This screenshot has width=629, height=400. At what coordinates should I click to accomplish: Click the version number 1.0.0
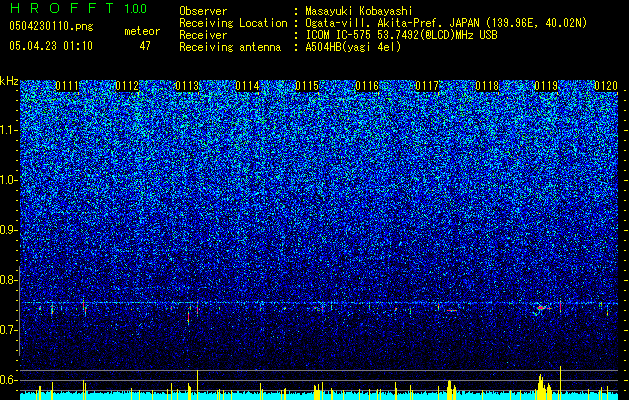[x=136, y=8]
